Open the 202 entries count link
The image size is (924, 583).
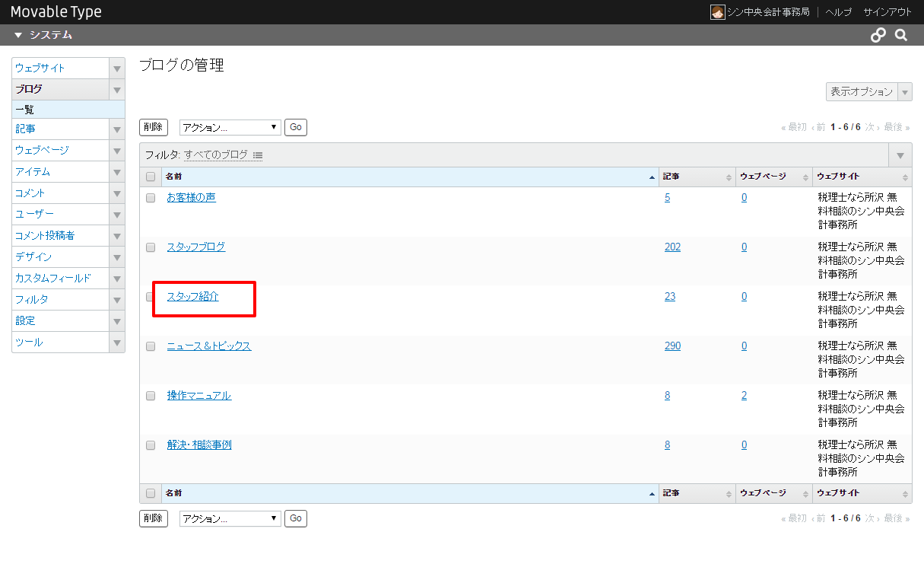pos(672,247)
